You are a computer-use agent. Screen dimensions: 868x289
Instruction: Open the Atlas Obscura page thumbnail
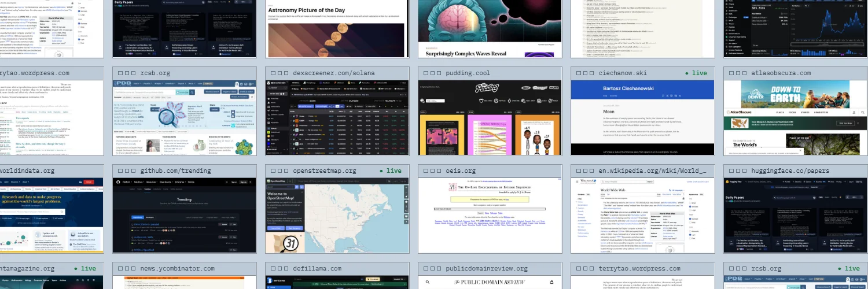[x=796, y=118]
